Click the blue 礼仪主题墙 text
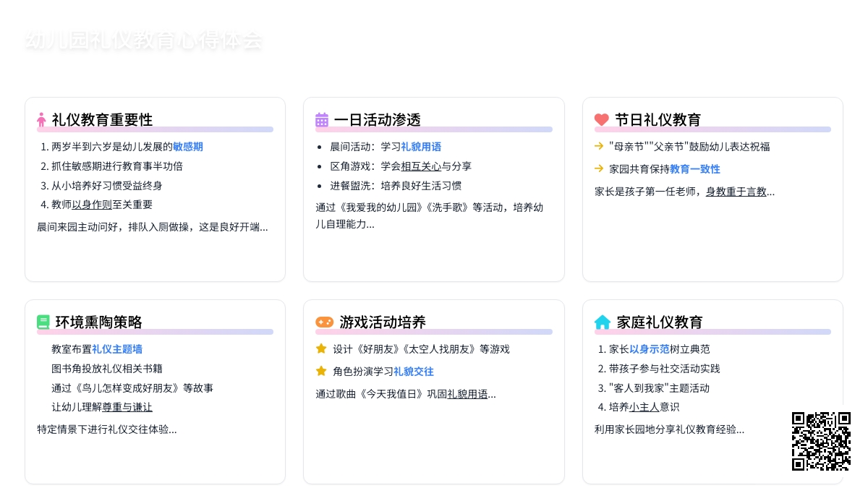The height and width of the screenshot is (488, 868). click(x=117, y=349)
